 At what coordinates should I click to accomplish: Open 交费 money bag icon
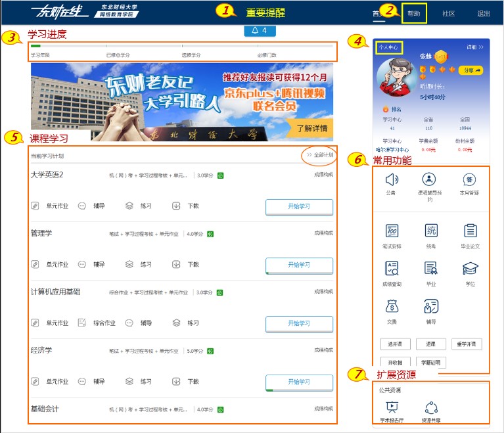pos(392,306)
